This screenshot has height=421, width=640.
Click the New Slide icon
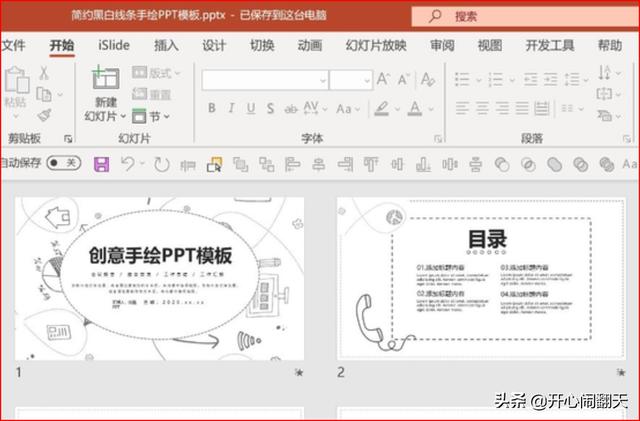(105, 79)
